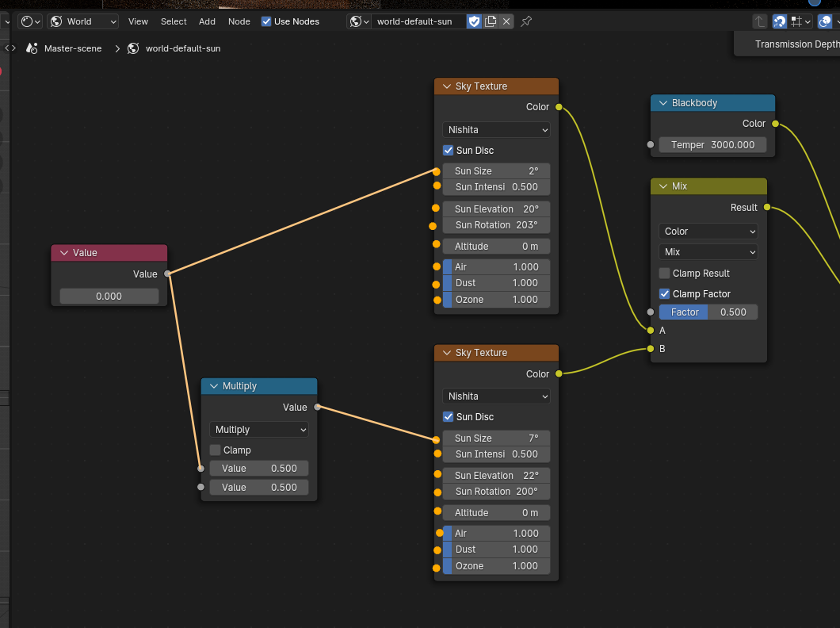Unlink the world datablock with the X icon

point(506,21)
